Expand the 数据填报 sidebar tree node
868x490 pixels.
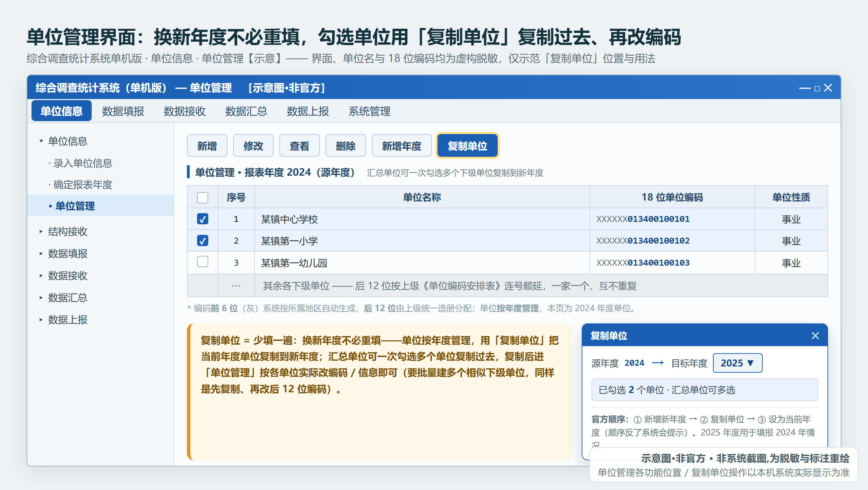tap(41, 253)
